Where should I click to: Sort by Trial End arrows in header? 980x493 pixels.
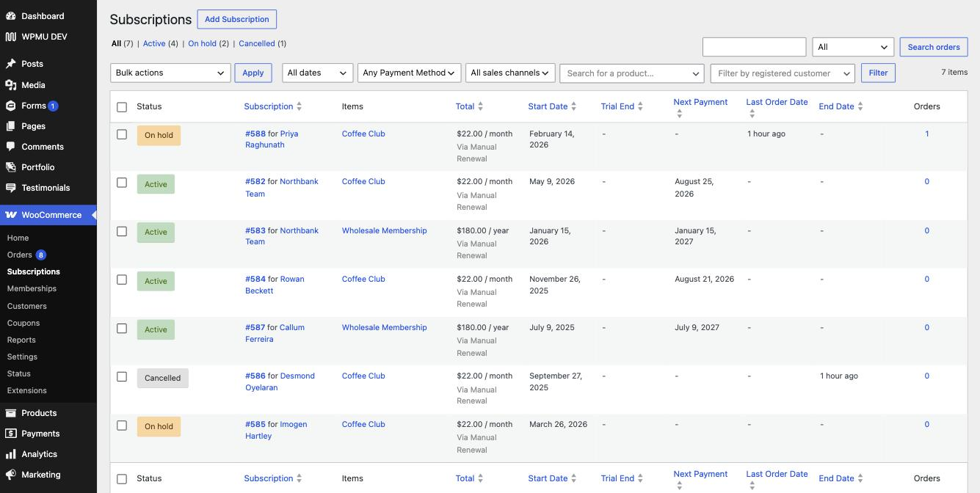(640, 106)
